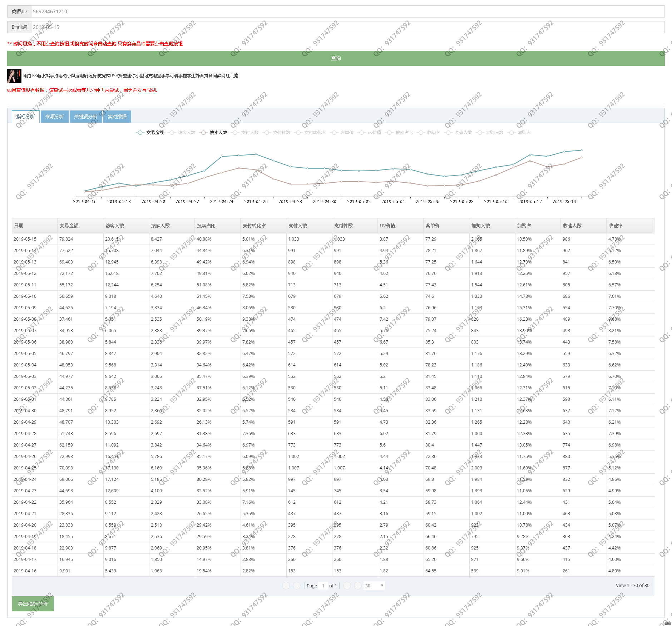Click the 9.68% 收藏率 cell
The width and height of the screenshot is (672, 626).
coord(631,319)
